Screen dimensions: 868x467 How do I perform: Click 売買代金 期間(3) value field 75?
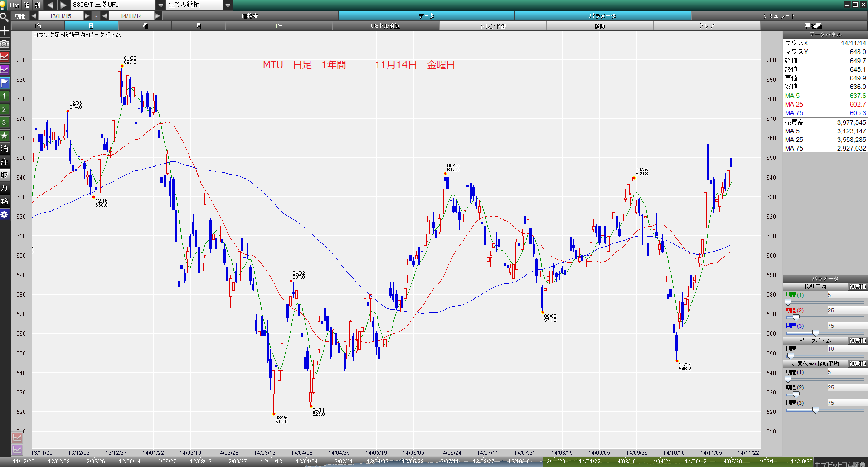tap(847, 403)
